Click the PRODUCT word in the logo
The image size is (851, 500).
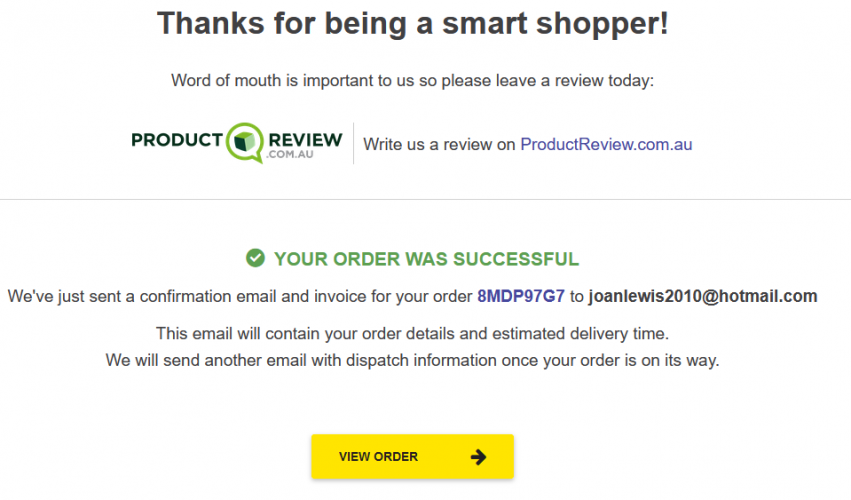click(177, 140)
